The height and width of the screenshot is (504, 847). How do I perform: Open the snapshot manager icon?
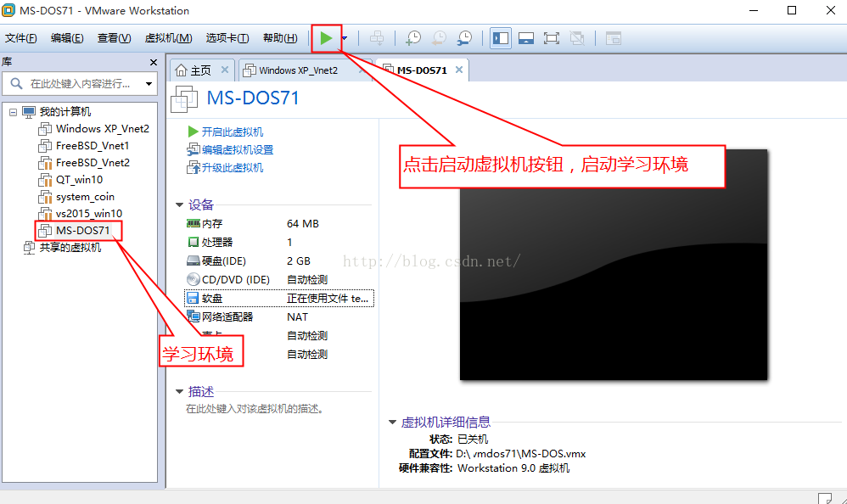pyautogui.click(x=464, y=38)
